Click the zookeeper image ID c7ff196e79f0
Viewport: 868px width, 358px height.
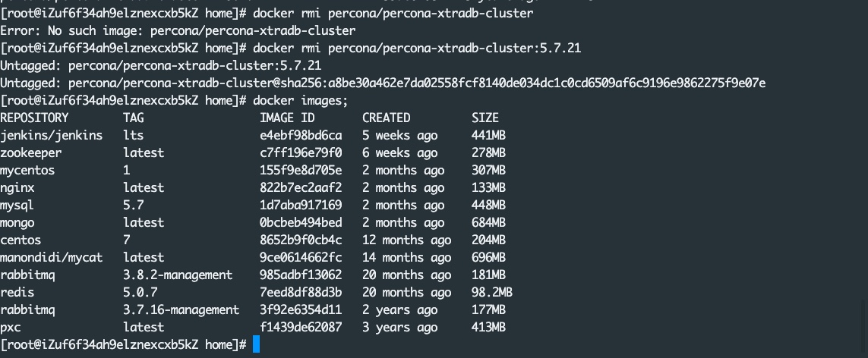[301, 152]
